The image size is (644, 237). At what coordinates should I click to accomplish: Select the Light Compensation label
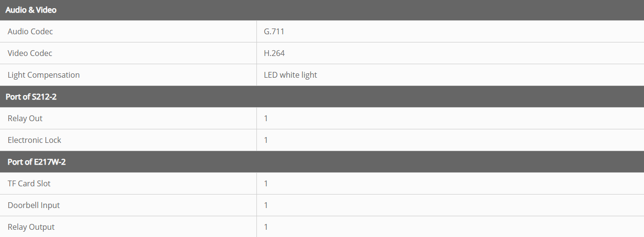(x=44, y=75)
